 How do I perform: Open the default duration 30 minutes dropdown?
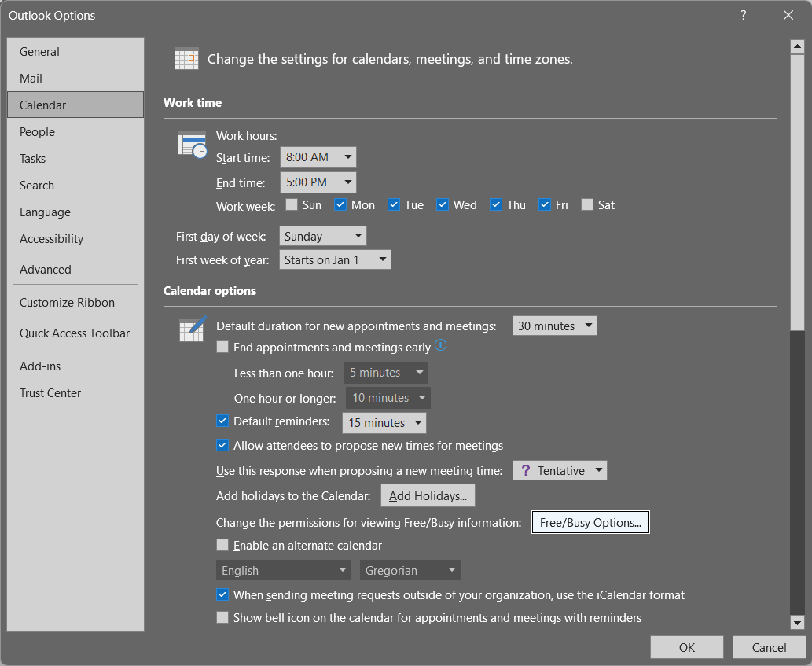click(x=555, y=326)
